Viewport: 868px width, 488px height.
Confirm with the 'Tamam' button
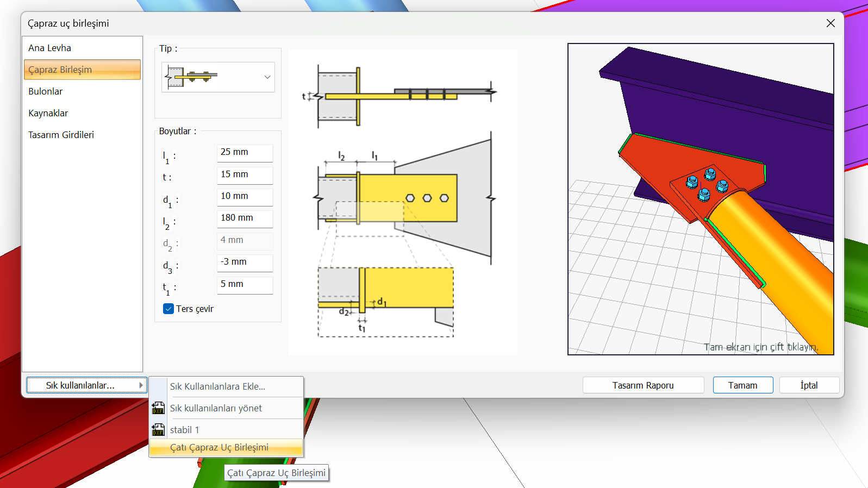(x=742, y=385)
